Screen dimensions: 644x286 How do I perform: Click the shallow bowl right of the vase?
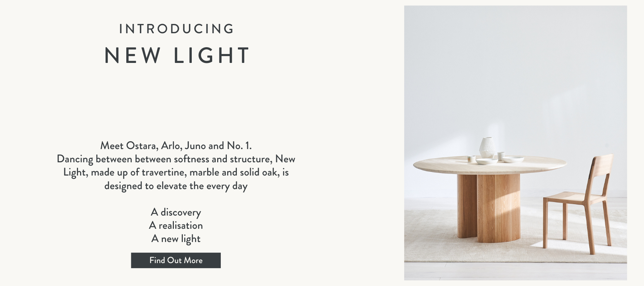tap(512, 159)
